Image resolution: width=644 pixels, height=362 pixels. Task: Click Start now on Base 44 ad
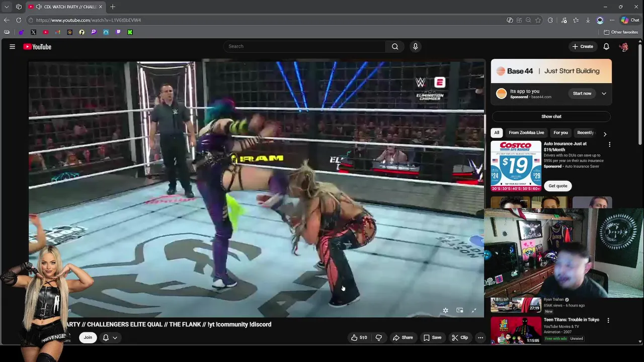point(582,94)
